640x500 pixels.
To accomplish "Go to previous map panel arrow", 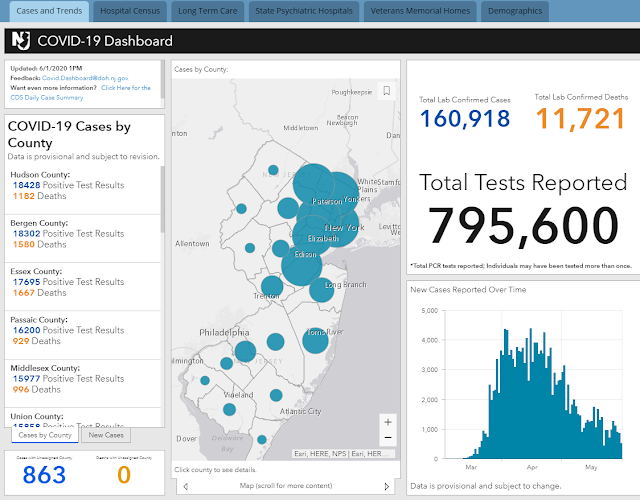I will pos(186,486).
